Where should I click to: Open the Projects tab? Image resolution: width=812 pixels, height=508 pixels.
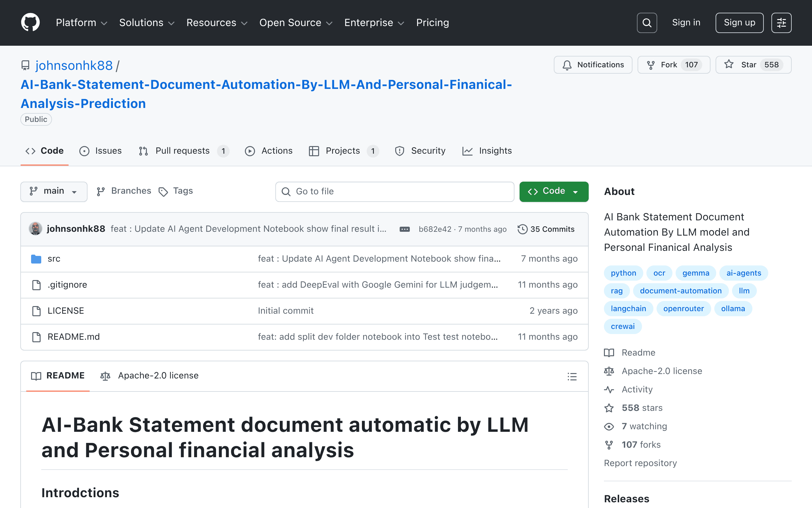(x=344, y=151)
